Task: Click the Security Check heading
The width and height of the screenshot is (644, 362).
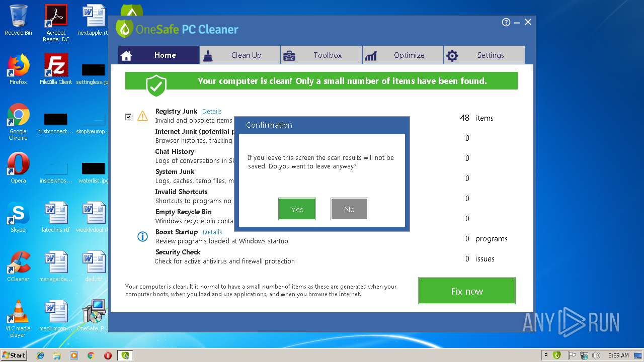Action: [178, 252]
